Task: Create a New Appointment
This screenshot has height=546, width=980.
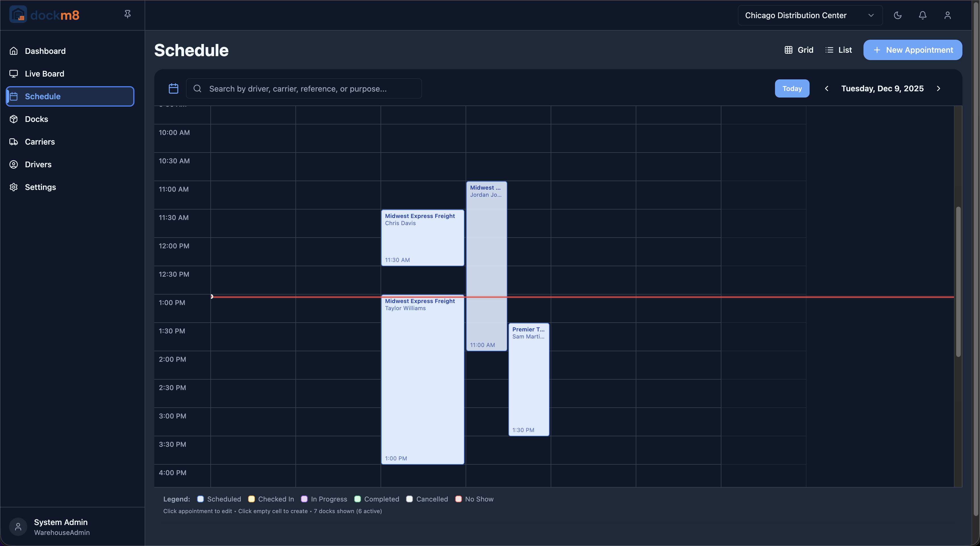Action: pos(913,50)
